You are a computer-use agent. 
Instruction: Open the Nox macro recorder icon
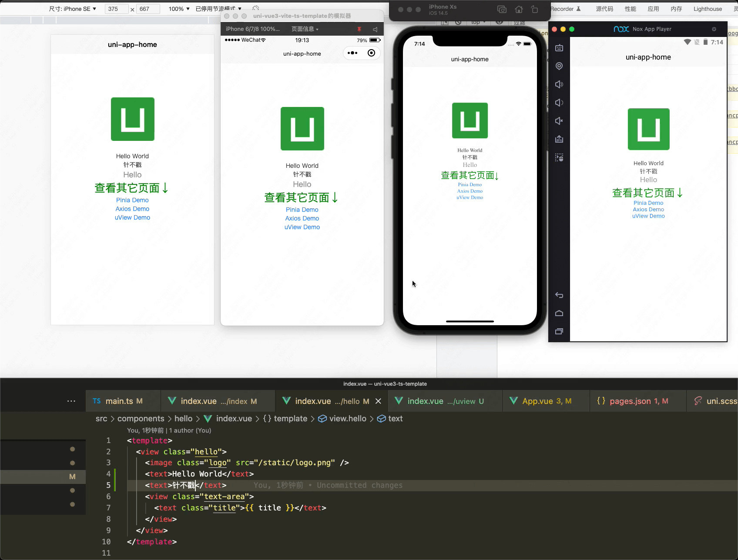559,157
